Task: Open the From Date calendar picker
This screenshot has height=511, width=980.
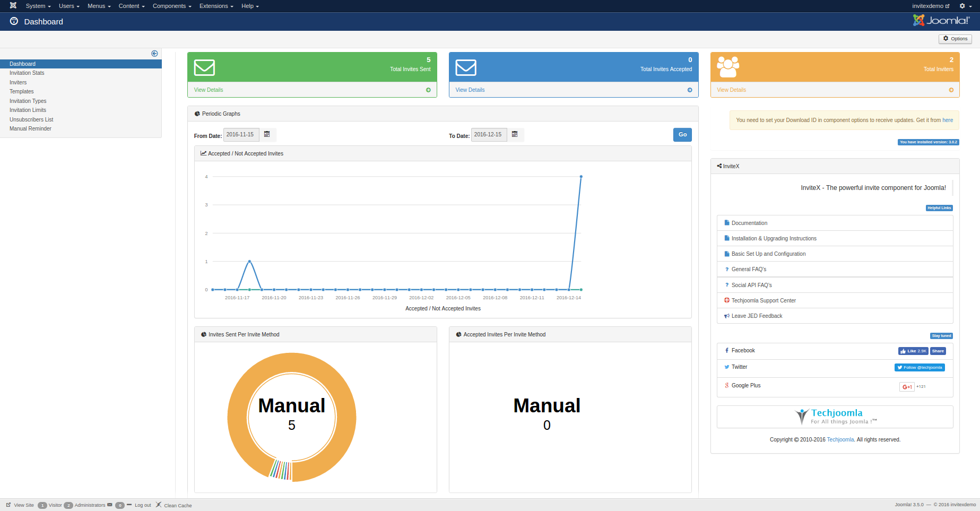Action: pos(267,135)
